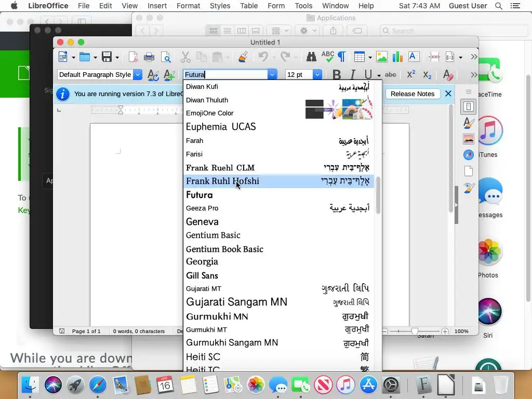Redo the last undone action

[285, 56]
